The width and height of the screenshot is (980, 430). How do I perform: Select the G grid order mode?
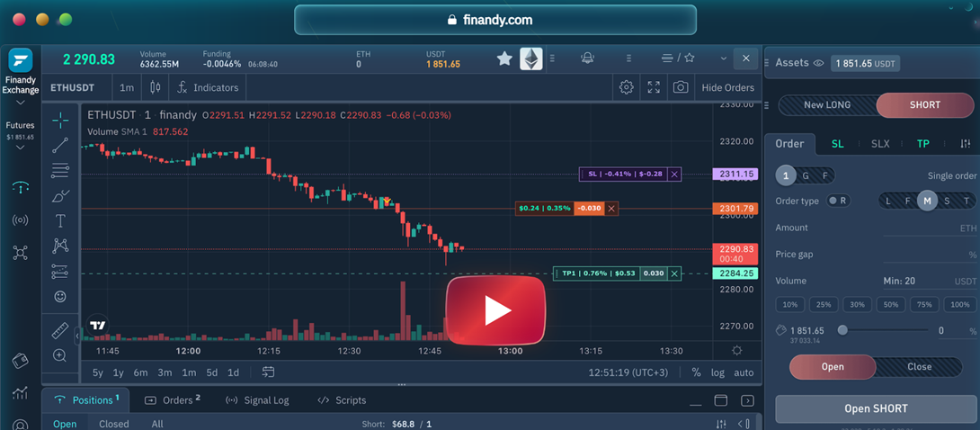[x=806, y=175]
